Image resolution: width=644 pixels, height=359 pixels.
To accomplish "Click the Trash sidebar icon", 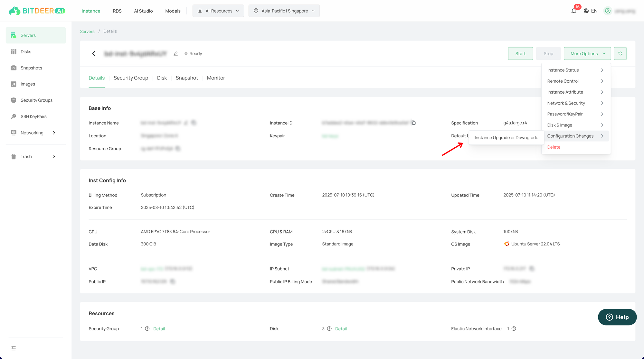I will tap(14, 157).
